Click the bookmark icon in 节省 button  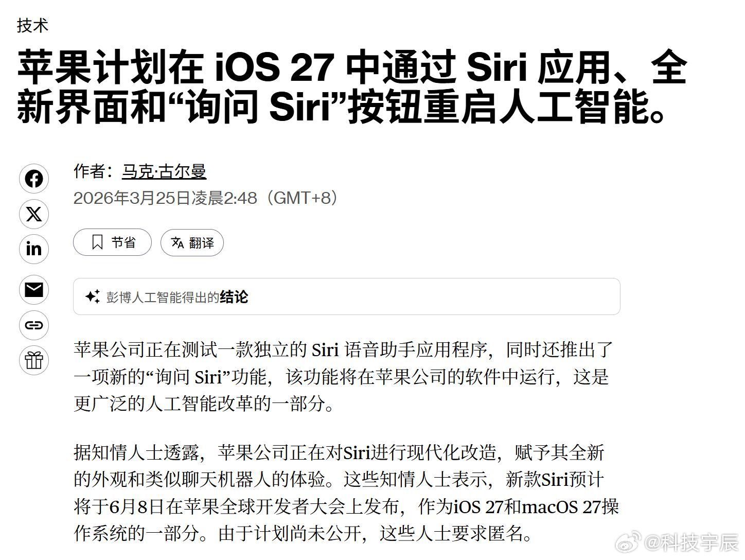click(x=97, y=242)
